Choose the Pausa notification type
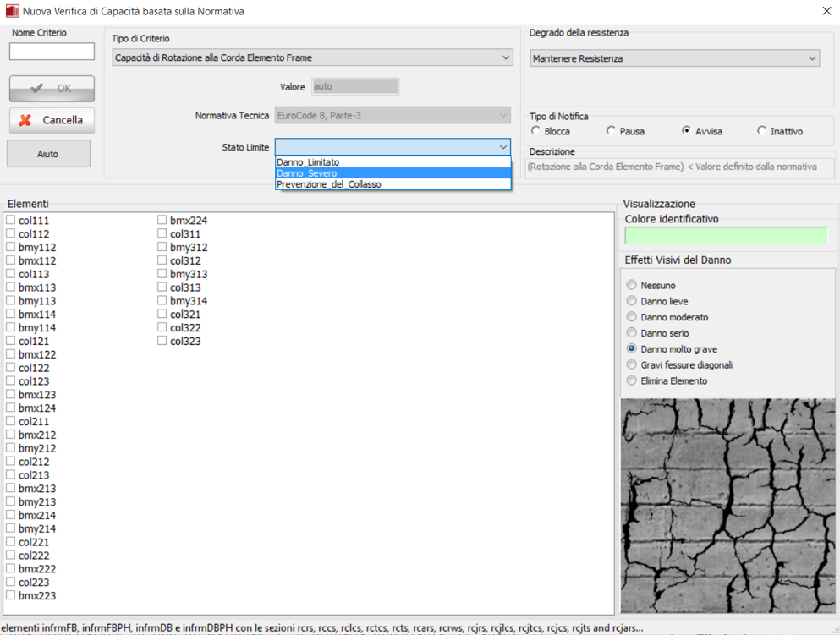The height and width of the screenshot is (635, 840). 611,131
